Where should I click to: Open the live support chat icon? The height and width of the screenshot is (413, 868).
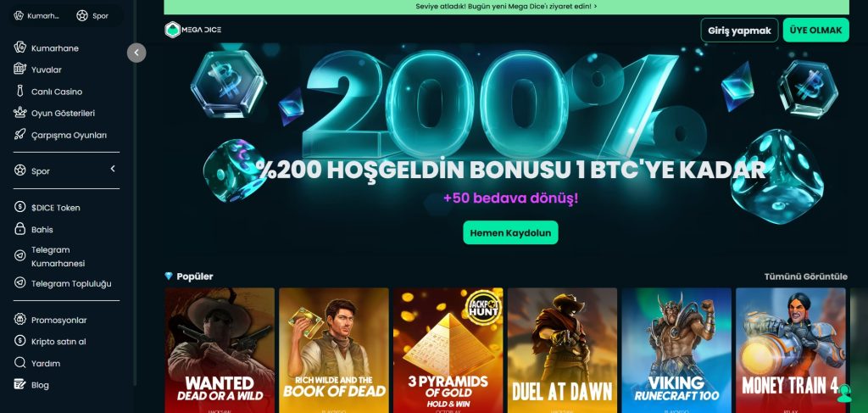click(843, 393)
